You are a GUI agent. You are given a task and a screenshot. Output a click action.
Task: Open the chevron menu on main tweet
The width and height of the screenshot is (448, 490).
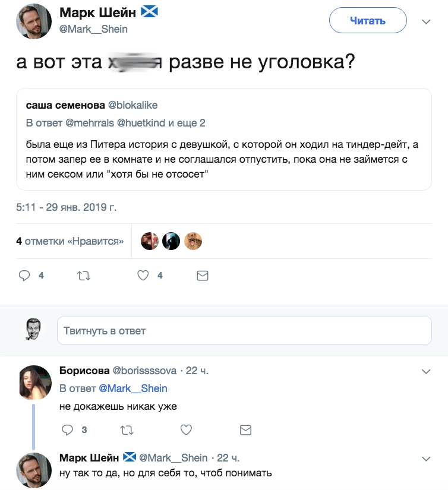coord(425,21)
